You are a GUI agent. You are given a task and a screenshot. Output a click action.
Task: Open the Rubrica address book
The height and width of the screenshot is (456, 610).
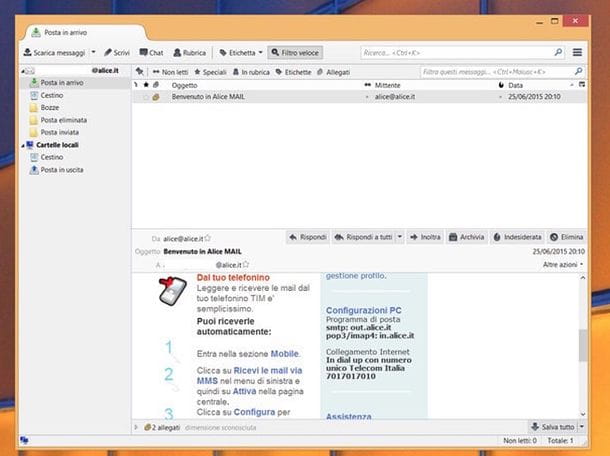coord(191,52)
